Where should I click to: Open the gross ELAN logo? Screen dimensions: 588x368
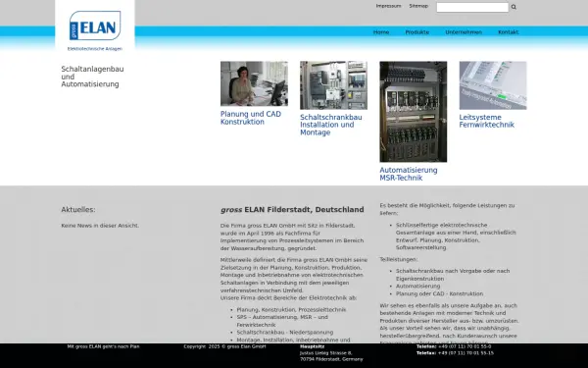95,26
